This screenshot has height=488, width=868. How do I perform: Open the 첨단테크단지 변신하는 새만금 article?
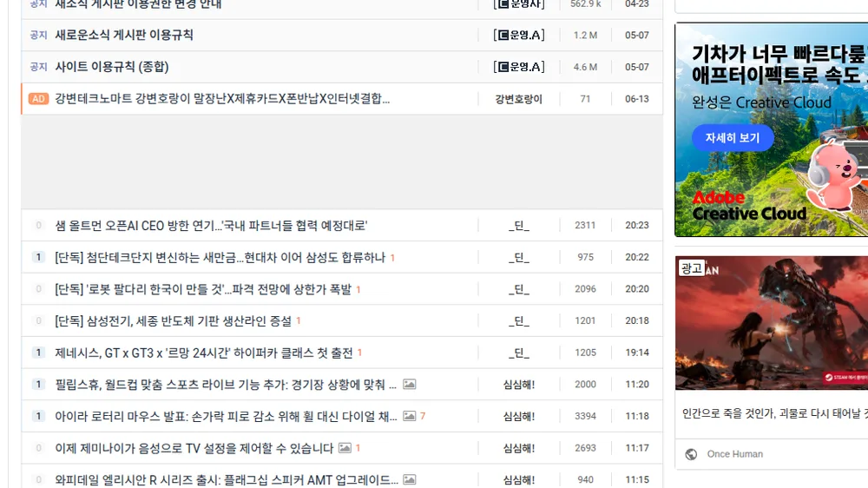pyautogui.click(x=220, y=258)
